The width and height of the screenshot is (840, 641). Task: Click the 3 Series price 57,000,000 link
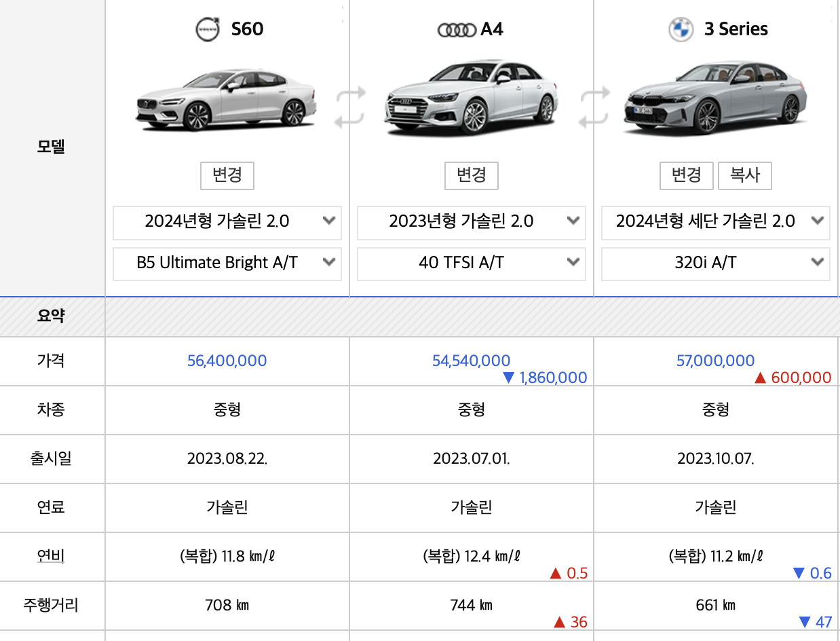(x=715, y=361)
